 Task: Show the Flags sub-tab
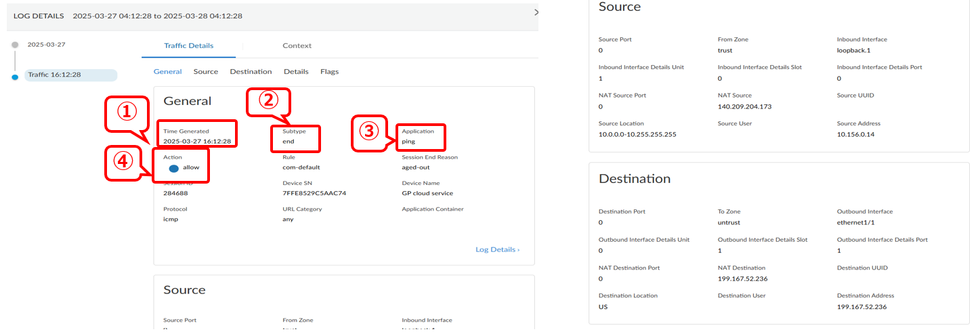click(329, 72)
